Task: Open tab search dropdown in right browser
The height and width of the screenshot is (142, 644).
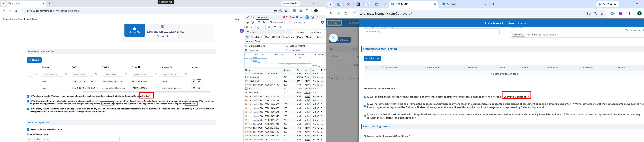Action: [330, 4]
